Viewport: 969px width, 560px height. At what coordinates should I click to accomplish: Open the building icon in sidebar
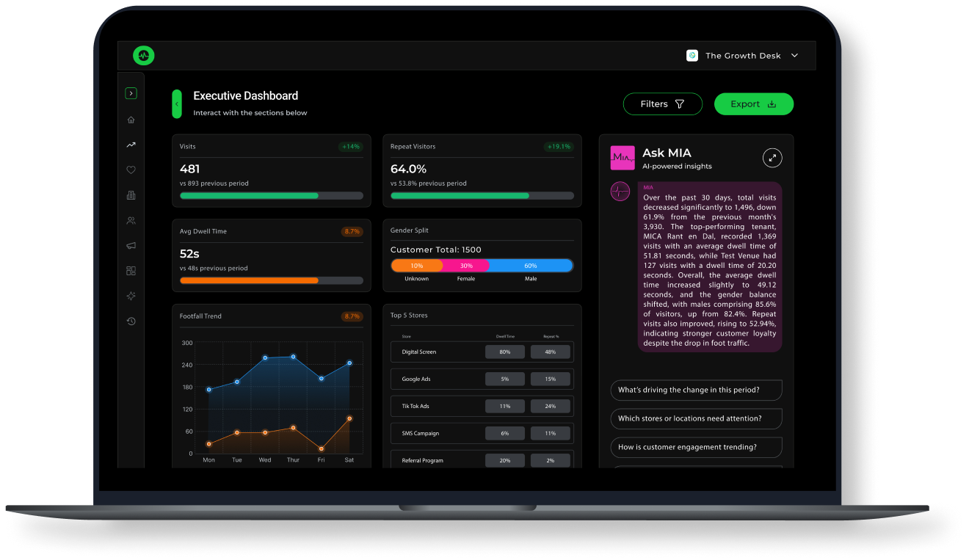tap(131, 195)
